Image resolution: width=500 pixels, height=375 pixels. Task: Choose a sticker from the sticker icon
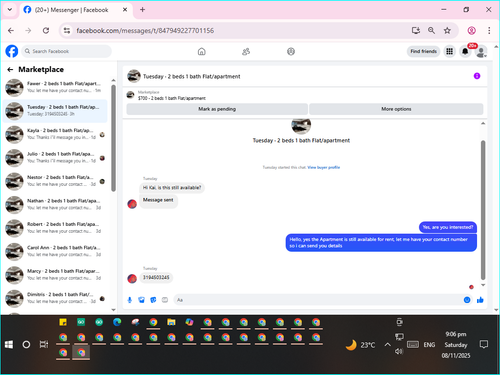[x=153, y=300]
